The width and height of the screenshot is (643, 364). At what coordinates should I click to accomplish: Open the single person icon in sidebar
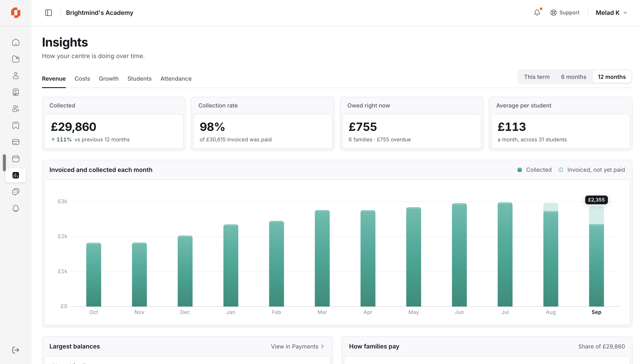tap(16, 76)
